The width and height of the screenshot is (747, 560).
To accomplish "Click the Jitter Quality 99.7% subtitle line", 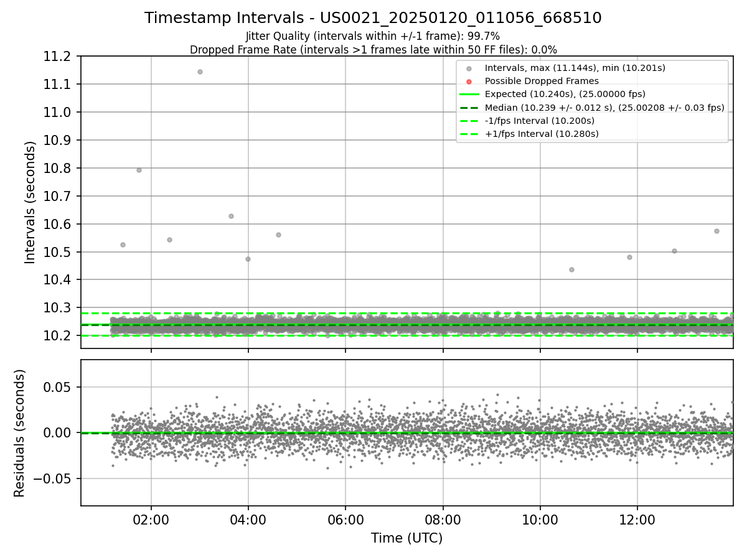I will pos(373,36).
